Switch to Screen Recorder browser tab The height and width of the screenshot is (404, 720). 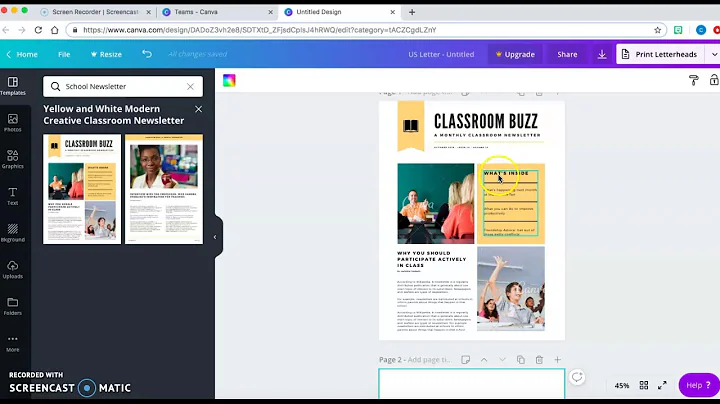pyautogui.click(x=96, y=12)
